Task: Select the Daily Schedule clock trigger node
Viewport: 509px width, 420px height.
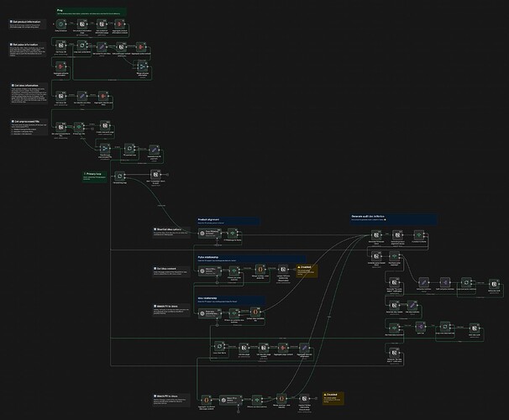Action: click(60, 24)
